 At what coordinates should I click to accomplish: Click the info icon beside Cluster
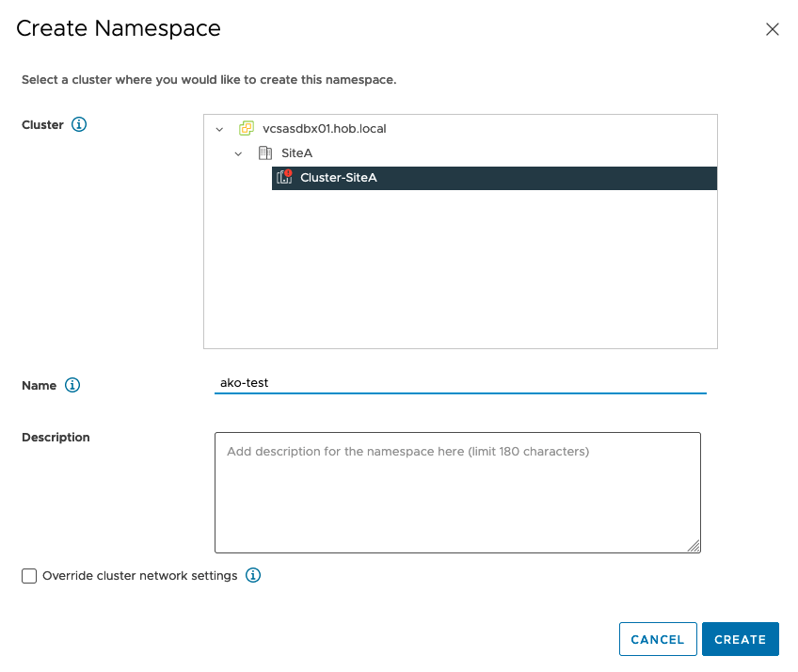pyautogui.click(x=79, y=124)
